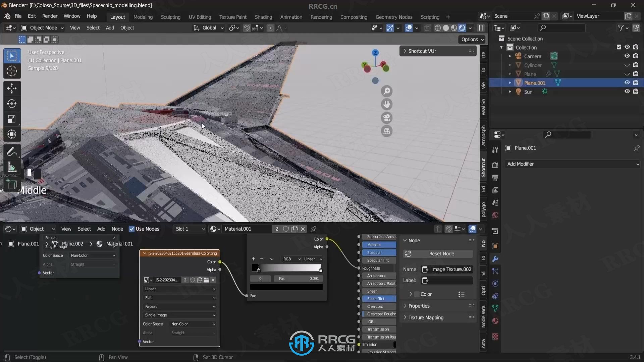The width and height of the screenshot is (644, 362).
Task: Select UV Editing workspace tab
Action: click(200, 17)
